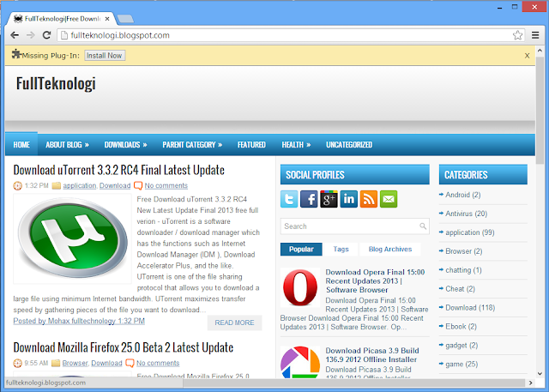549x392 pixels.
Task: Switch to the Popular tab
Action: click(301, 250)
